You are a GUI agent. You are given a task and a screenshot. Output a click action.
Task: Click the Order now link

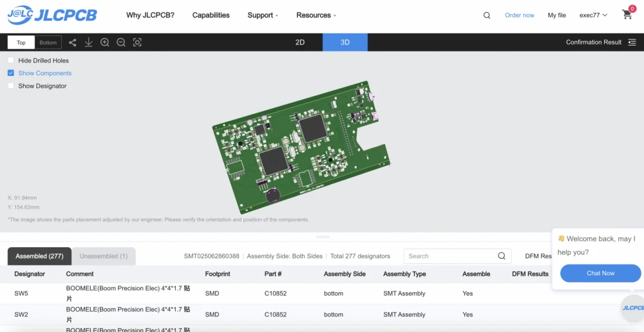pos(519,15)
